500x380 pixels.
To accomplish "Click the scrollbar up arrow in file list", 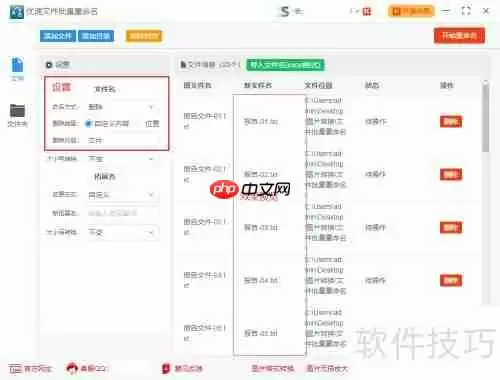I will (486, 81).
